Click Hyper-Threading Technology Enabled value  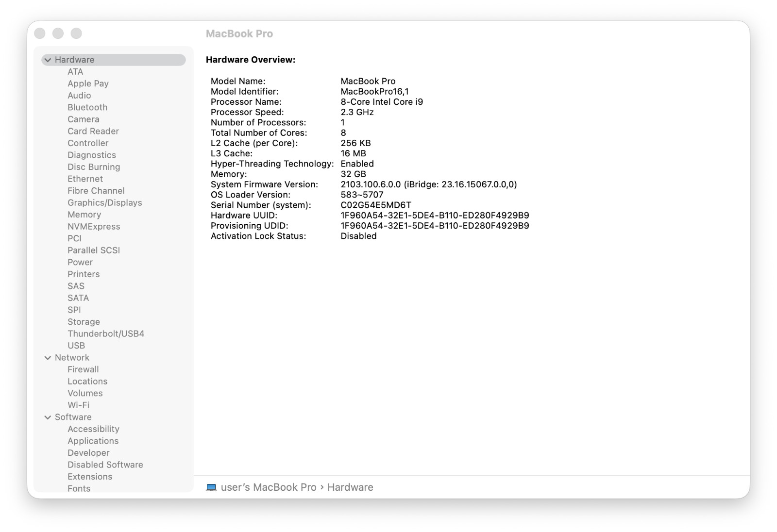click(357, 164)
